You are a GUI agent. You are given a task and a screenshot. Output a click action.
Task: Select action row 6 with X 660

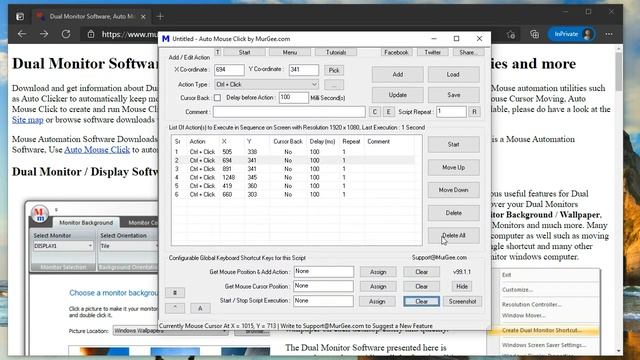click(x=293, y=195)
